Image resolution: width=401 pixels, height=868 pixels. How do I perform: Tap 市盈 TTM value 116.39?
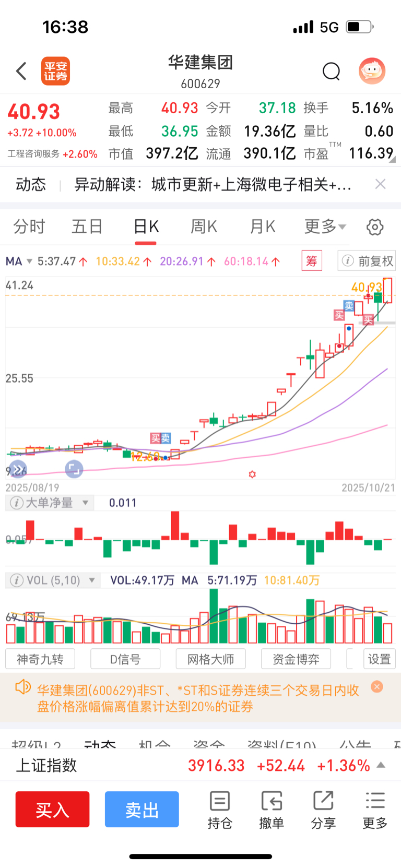371,153
